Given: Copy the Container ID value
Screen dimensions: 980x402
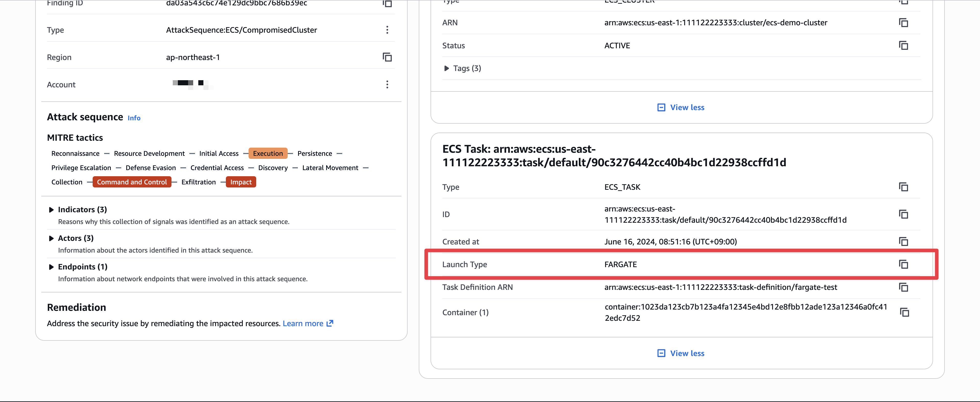Looking at the screenshot, I should (x=904, y=312).
